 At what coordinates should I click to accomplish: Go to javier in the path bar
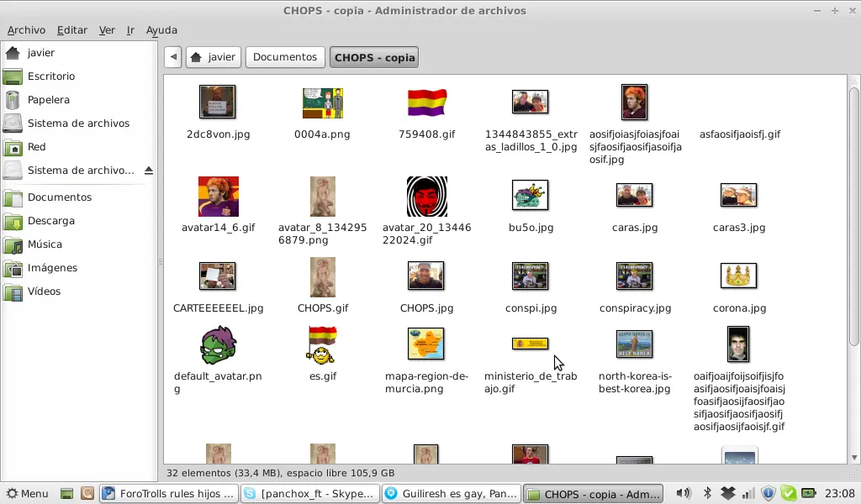[213, 57]
